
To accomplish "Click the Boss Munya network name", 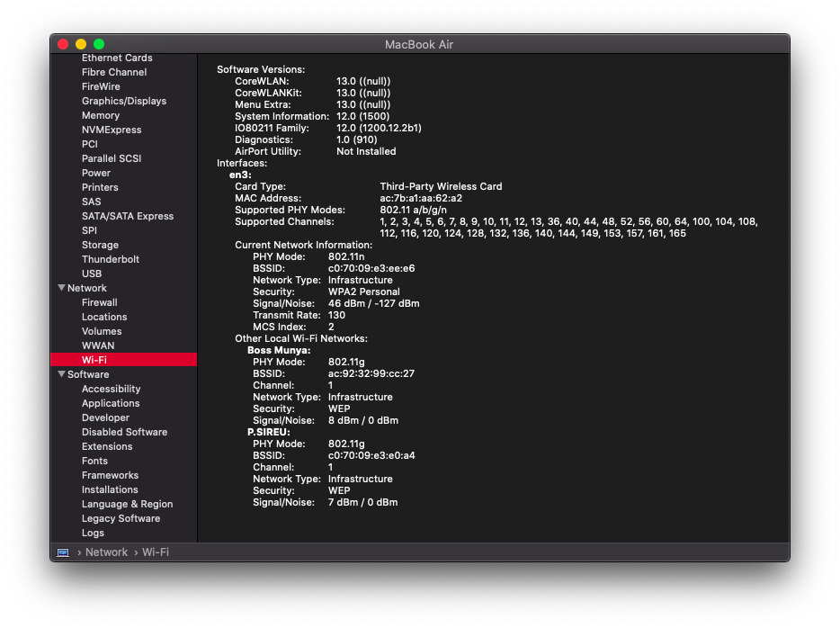I will tap(279, 350).
